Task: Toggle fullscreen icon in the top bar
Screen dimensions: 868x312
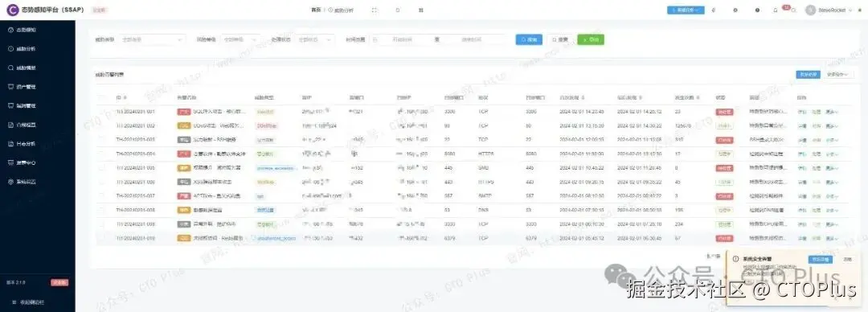Action: tap(375, 10)
